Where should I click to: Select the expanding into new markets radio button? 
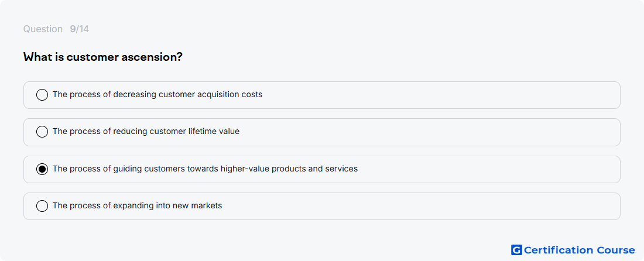(x=42, y=206)
